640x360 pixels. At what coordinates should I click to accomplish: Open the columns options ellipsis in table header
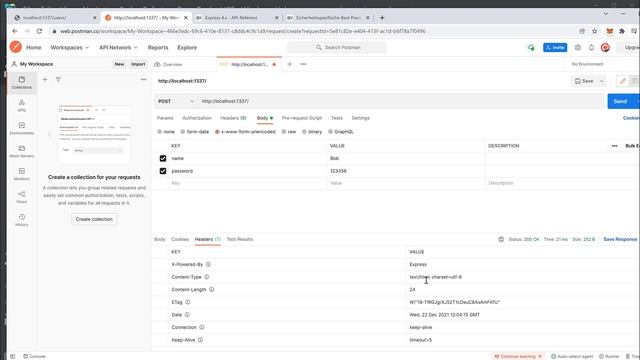(614, 146)
